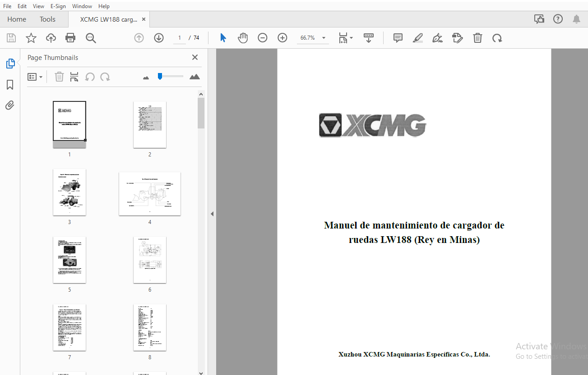Click the scrolling mode icon
Viewport: 588px width, 375px height.
369,38
